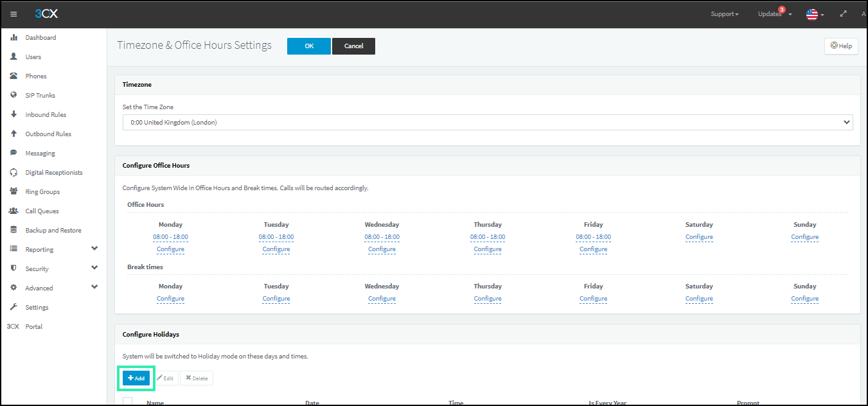This screenshot has width=868, height=406.
Task: Configure Saturday office hours
Action: [699, 236]
